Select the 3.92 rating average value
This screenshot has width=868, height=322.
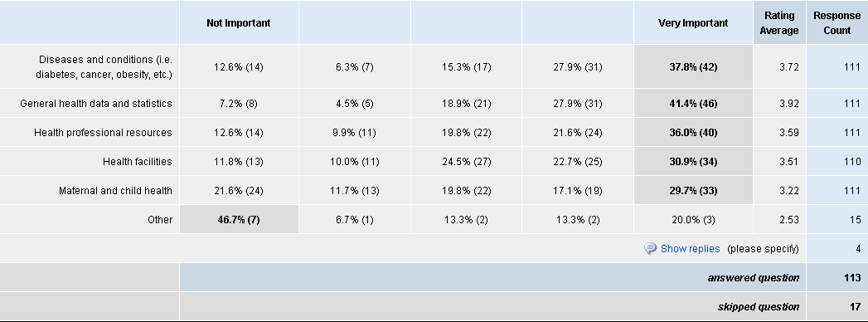789,104
